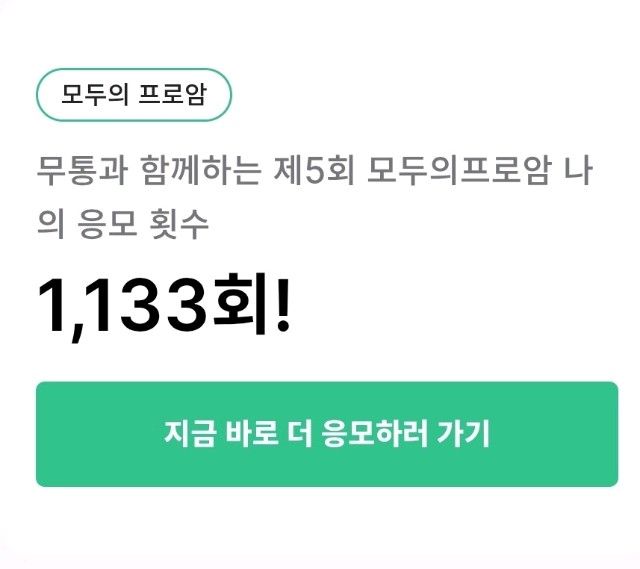Click the 모두의프로암 word in the gray description
The width and height of the screenshot is (640, 569).
(460, 170)
